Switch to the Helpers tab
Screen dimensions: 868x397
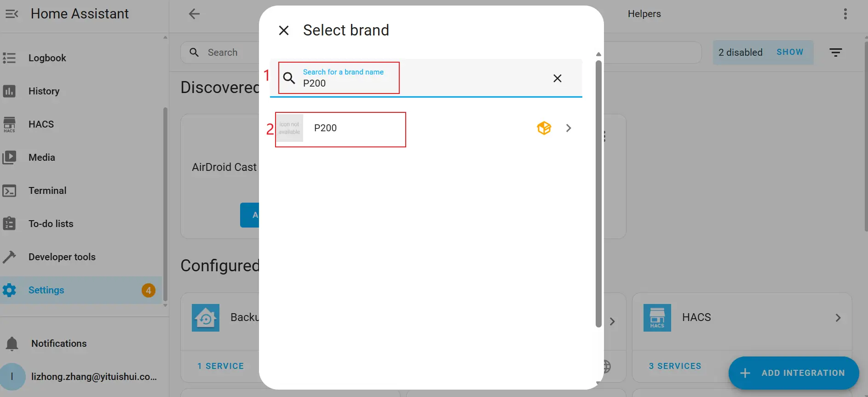(644, 14)
